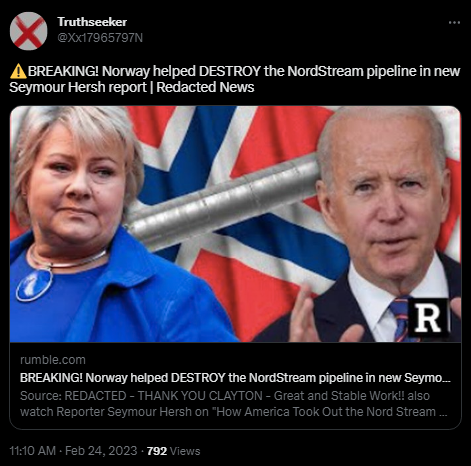Select the 'Seymour Hersh report' tweet text
471x466 pixels.
(78, 87)
